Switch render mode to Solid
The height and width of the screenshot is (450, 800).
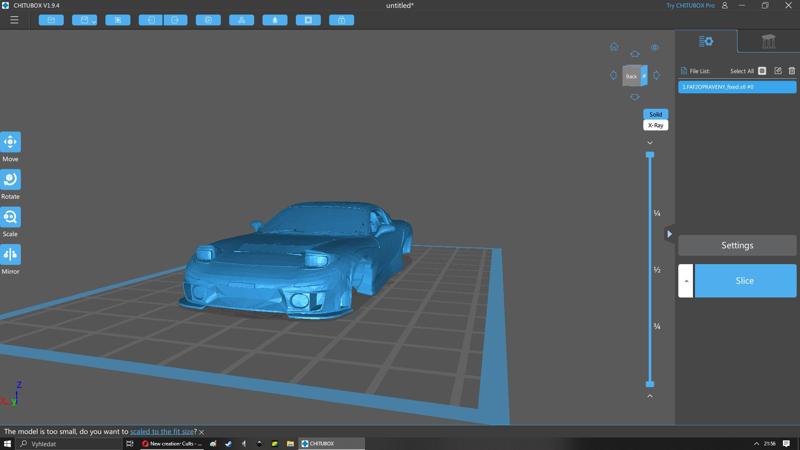tap(656, 114)
